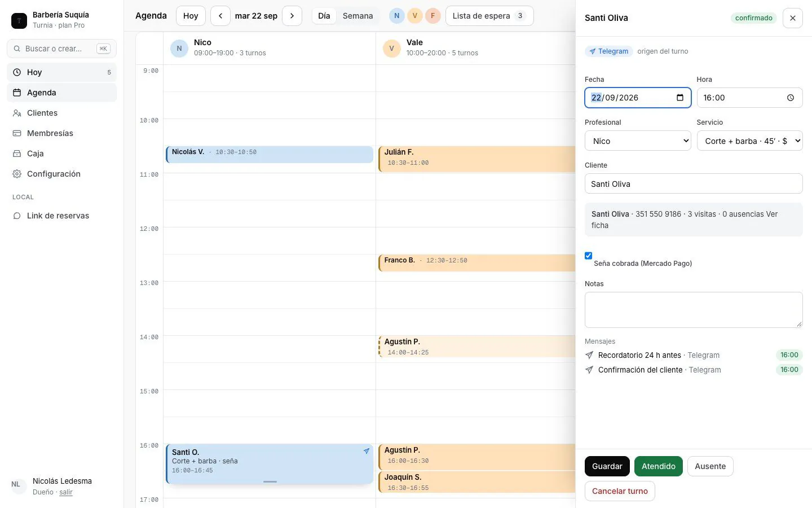The image size is (812, 508).
Task: Open Link de reservas
Action: (x=61, y=216)
